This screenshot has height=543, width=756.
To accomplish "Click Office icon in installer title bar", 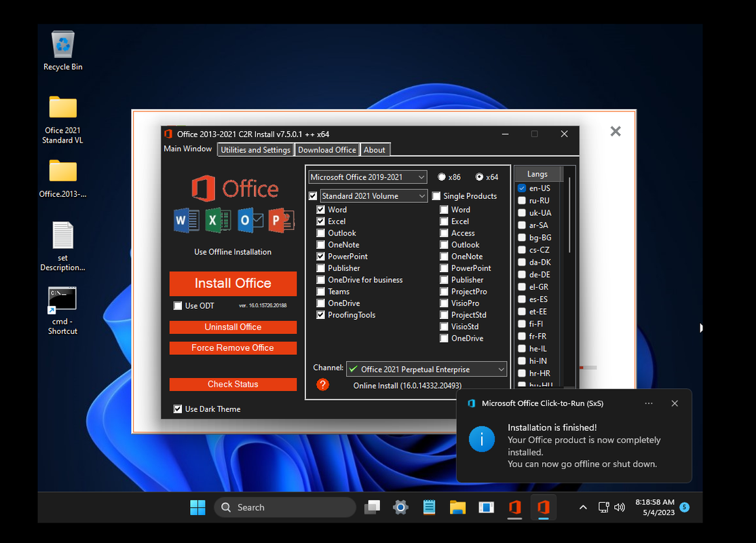I will 168,134.
